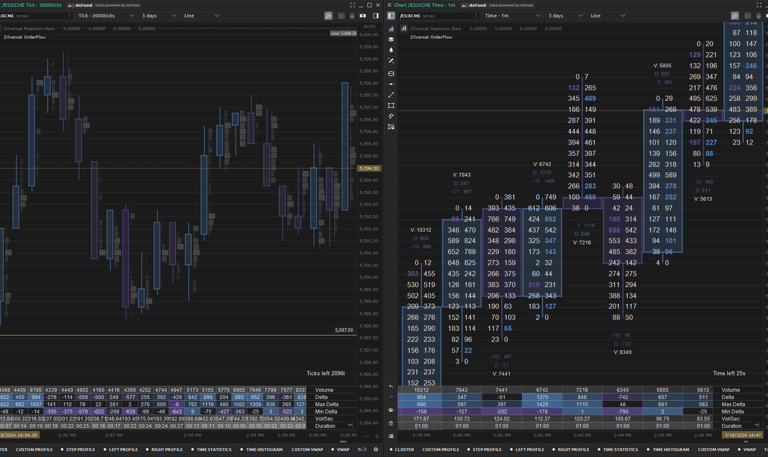Viewport: 768px width, 457px height.
Task: Zoom out with minus on left time axis
Action: [368, 435]
